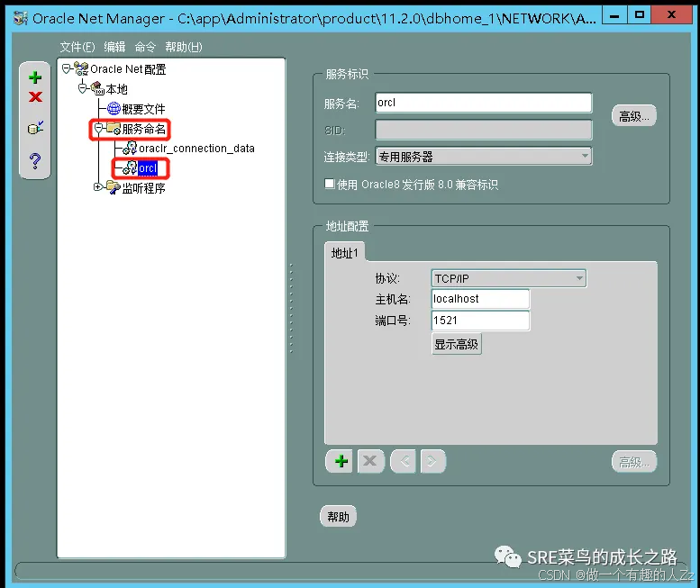This screenshot has height=588, width=700.
Task: Click the green plus Create icon in left toolbar
Action: point(35,77)
